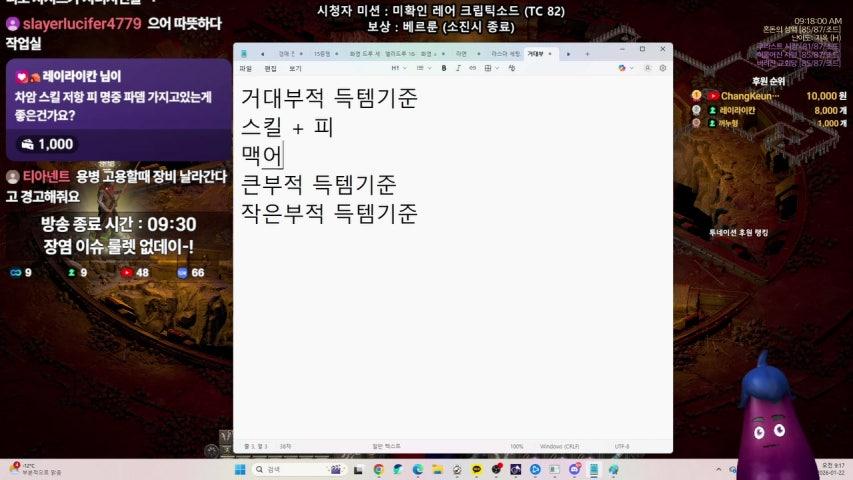The image size is (853, 480).
Task: Open Task View from the taskbar
Action: click(358, 470)
